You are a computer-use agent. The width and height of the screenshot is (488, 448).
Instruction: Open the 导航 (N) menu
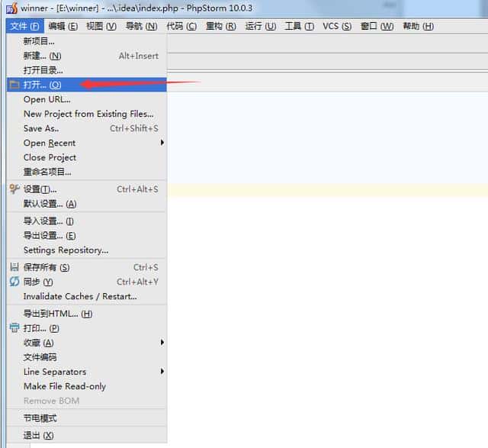click(x=141, y=26)
